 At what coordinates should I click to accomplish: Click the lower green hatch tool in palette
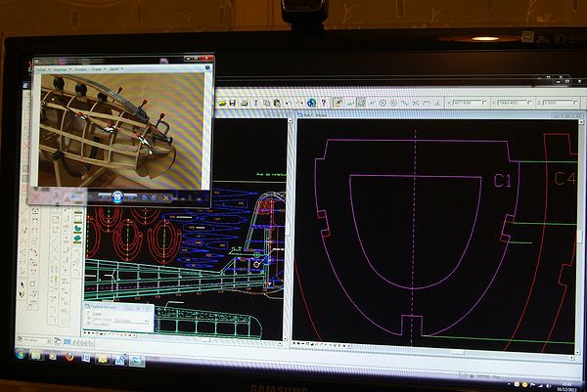click(77, 238)
